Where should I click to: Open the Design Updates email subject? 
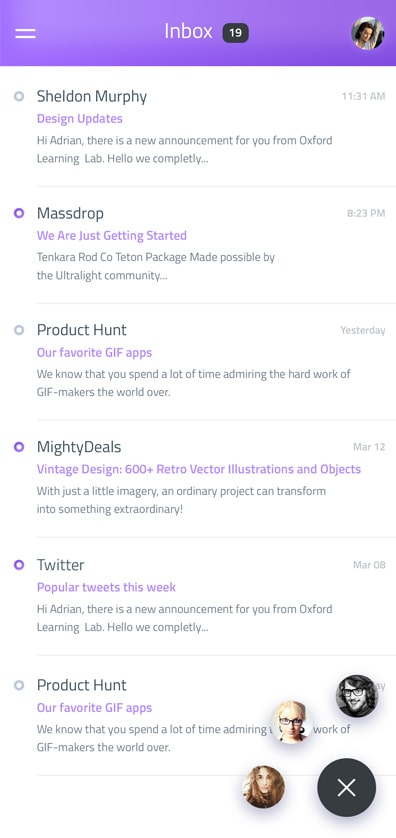80,119
